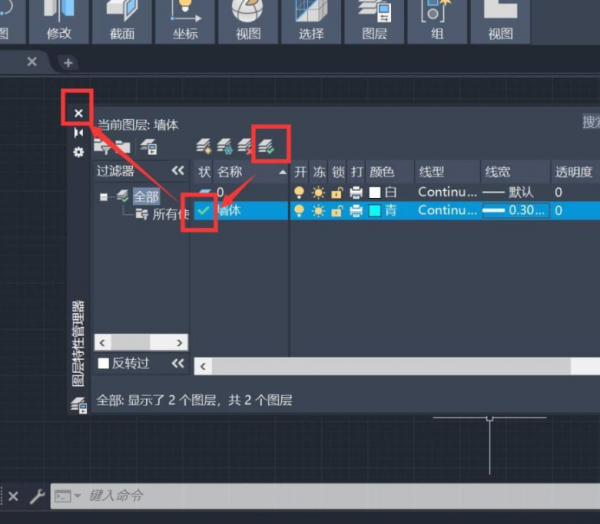Open the 坐标 ribbon panel
Viewport: 600px width, 524px height.
pos(185,21)
